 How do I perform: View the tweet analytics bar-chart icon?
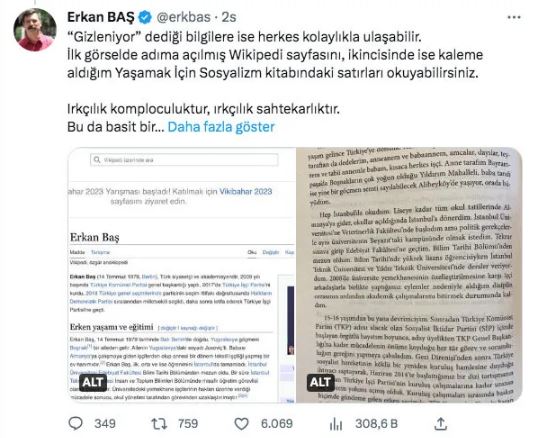[336, 424]
